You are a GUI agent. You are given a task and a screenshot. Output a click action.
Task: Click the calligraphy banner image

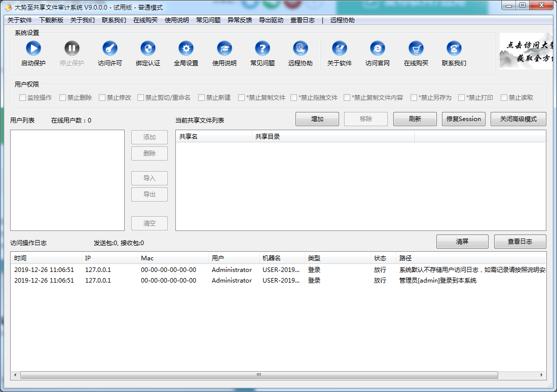[527, 51]
